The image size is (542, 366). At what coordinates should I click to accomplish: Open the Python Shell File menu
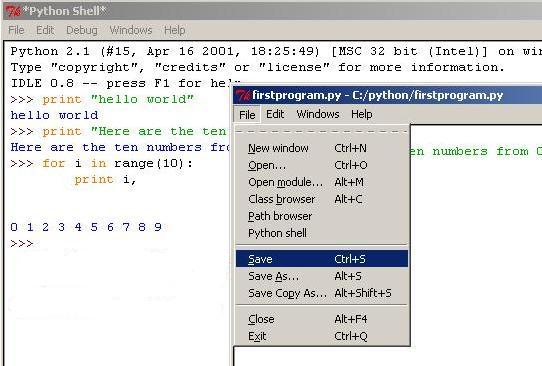(16, 30)
